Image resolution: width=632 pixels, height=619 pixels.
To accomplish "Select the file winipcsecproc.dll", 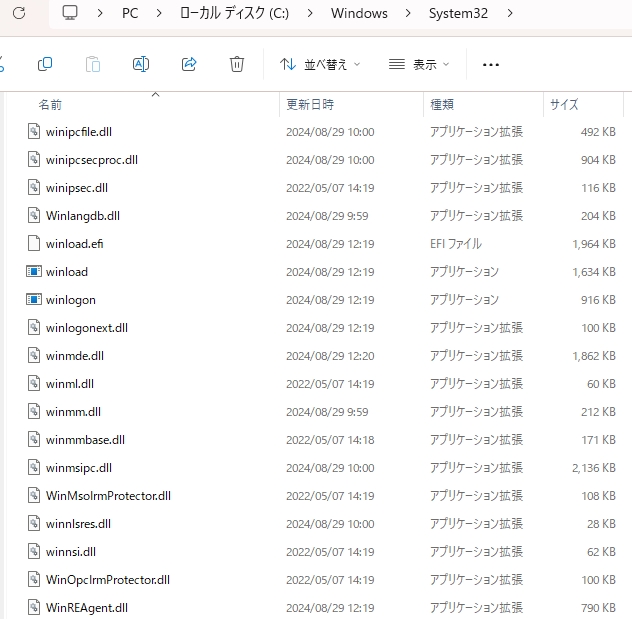I will pyautogui.click(x=91, y=160).
